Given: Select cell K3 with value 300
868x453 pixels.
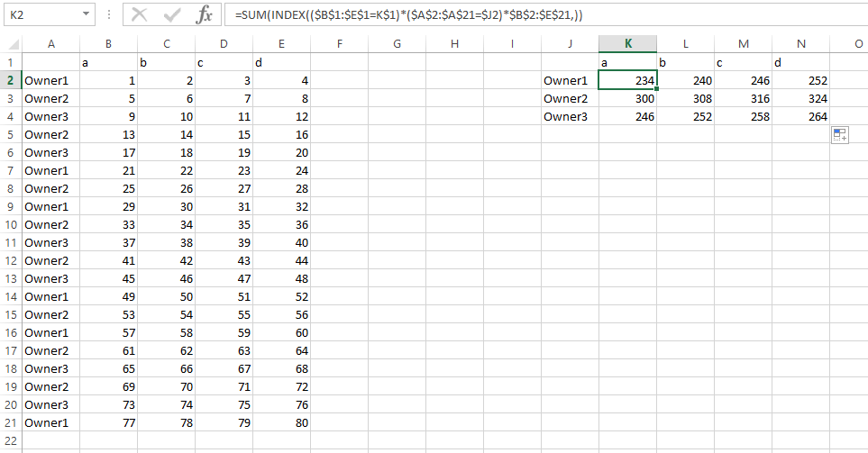Looking at the screenshot, I should (x=627, y=98).
